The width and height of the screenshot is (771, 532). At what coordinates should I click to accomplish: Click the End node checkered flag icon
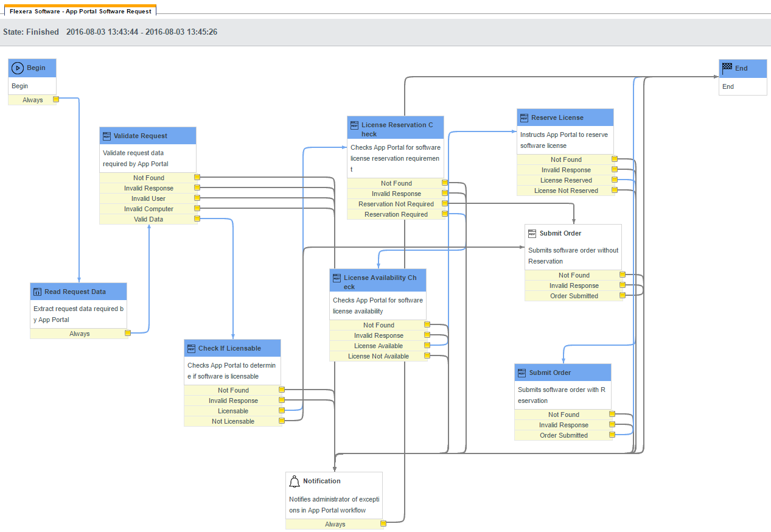727,68
